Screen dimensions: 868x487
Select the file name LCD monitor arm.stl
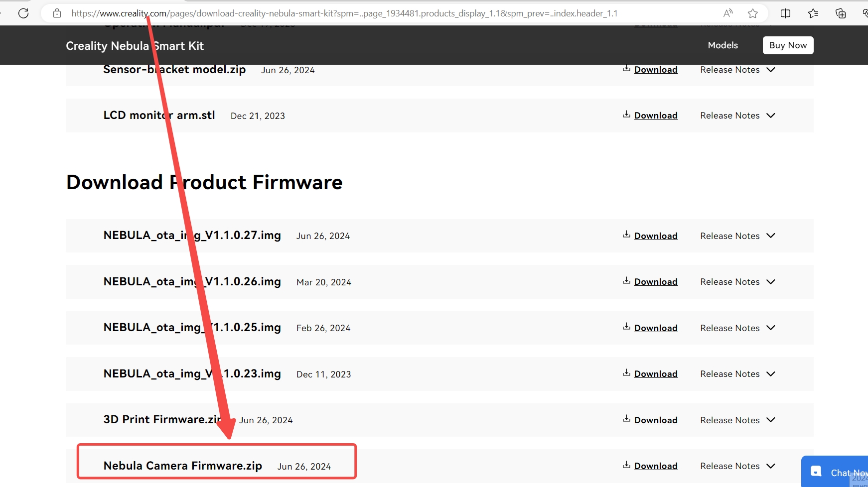click(x=159, y=115)
